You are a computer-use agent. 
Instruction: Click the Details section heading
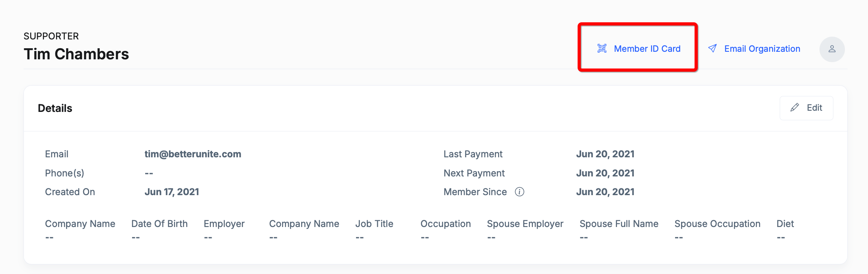point(55,108)
